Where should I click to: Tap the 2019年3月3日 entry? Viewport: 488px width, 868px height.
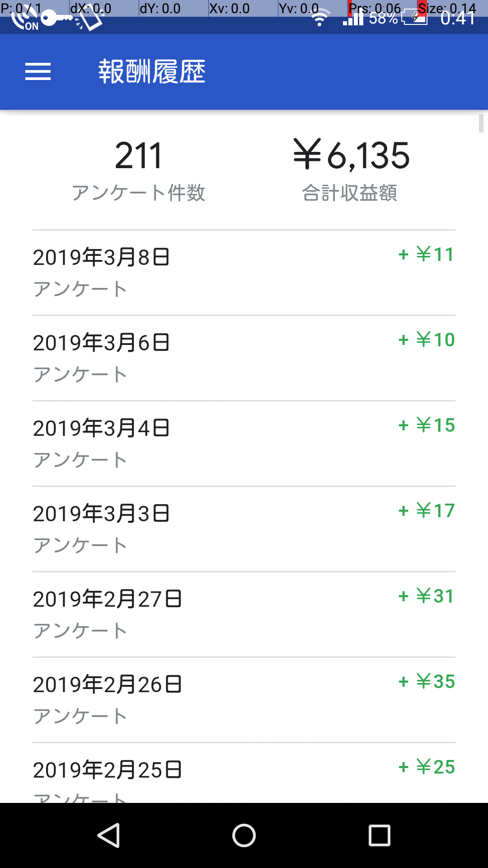(x=244, y=529)
